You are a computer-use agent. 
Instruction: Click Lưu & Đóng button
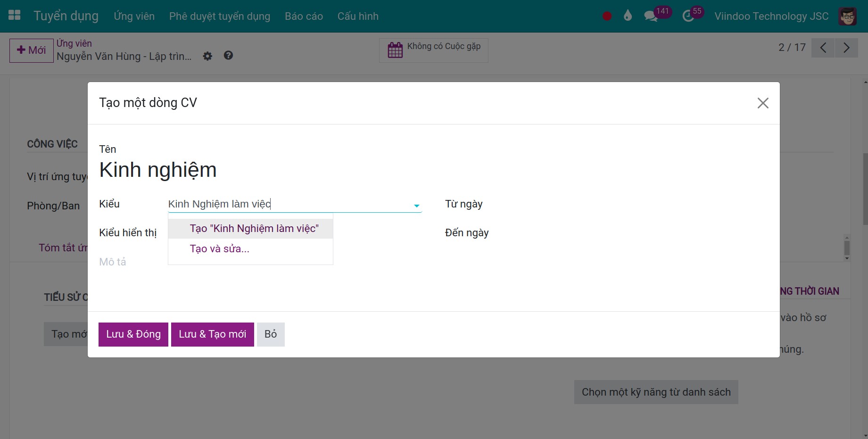point(133,334)
